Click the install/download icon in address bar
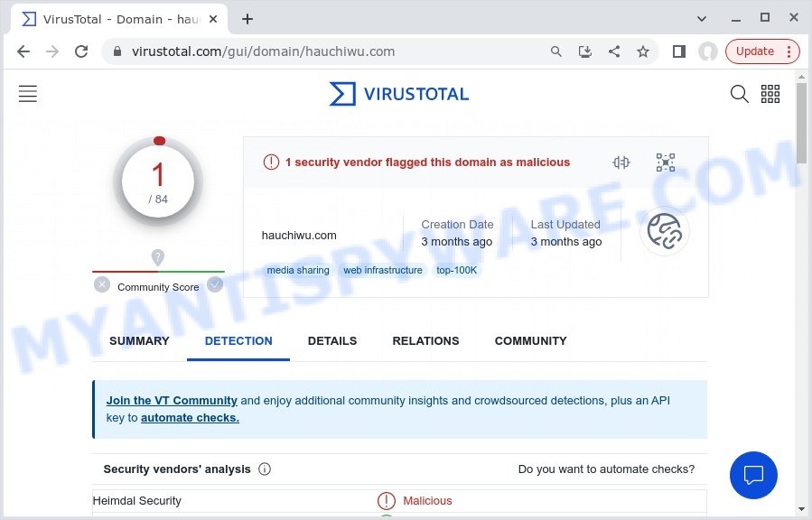This screenshot has height=520, width=812. [585, 51]
